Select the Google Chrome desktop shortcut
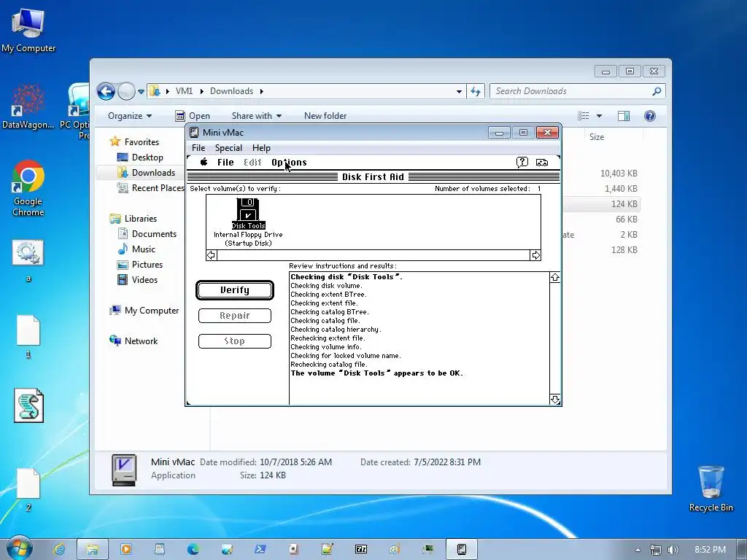747x560 pixels. point(28,188)
